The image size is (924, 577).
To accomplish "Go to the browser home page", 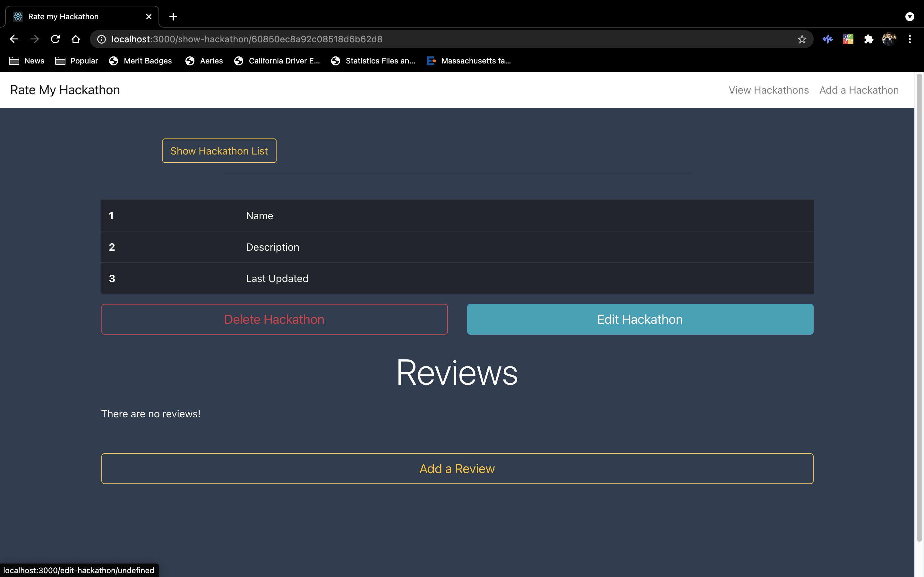I will click(x=76, y=39).
